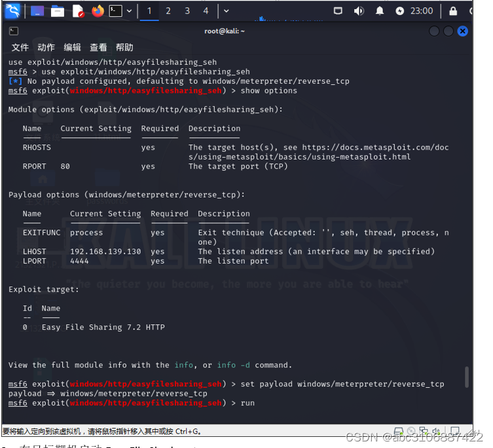This screenshot has height=448, width=493.
Task: Switch to workspace 3
Action: (187, 11)
